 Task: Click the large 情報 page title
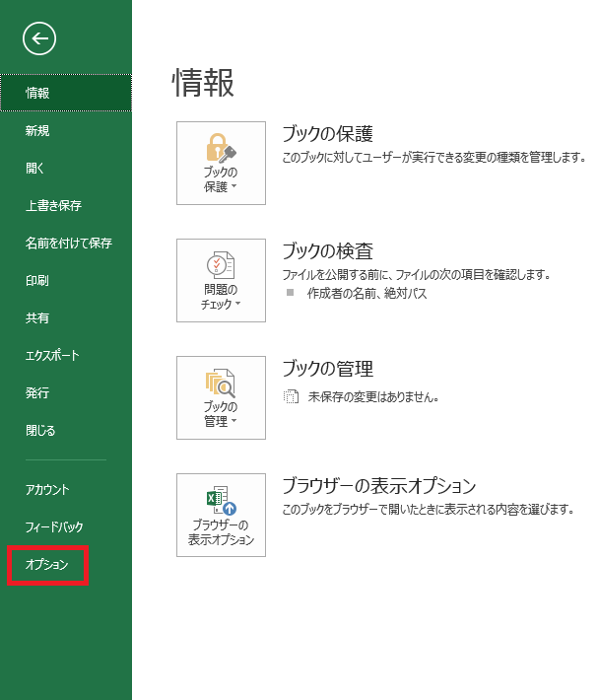[203, 83]
